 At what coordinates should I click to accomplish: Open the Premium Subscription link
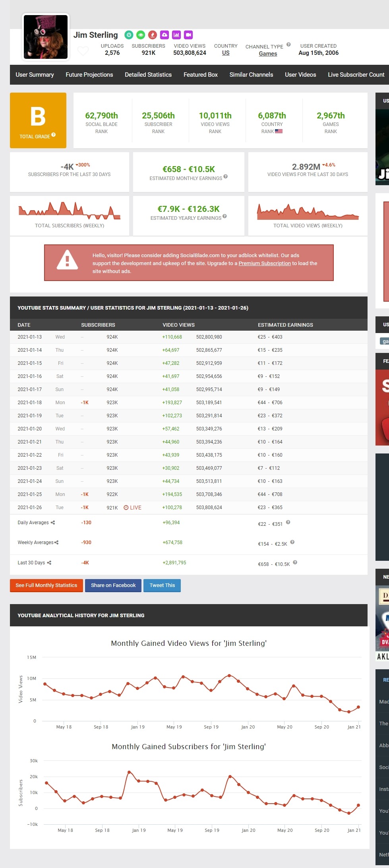(265, 263)
